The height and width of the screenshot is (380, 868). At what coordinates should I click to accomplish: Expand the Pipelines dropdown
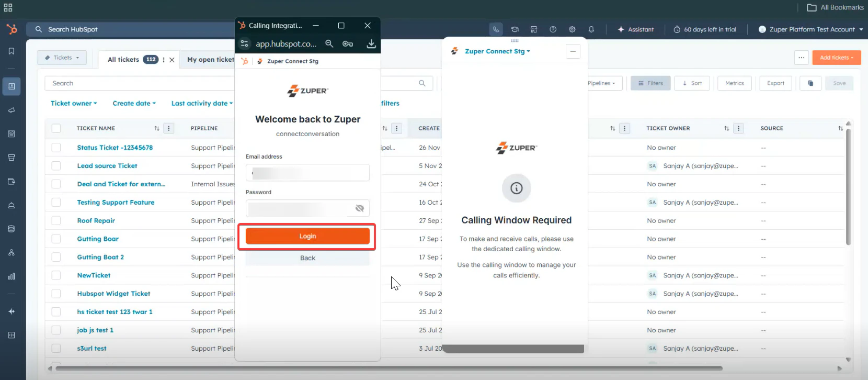[x=601, y=83]
